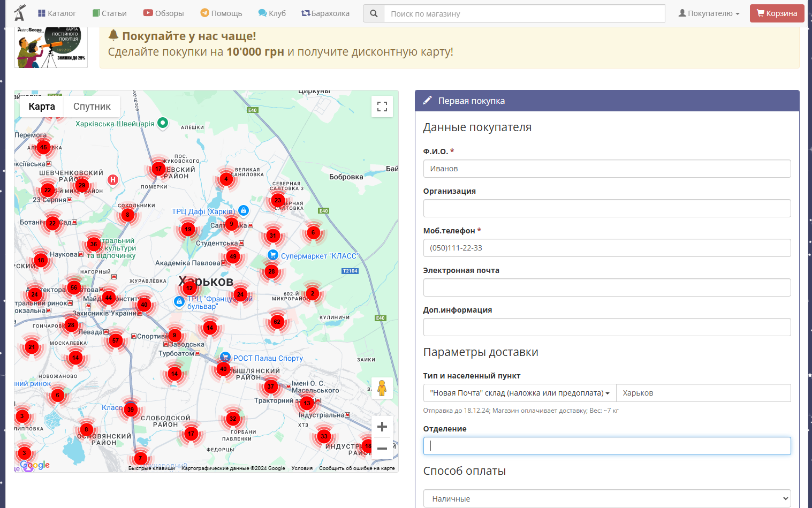Click the Доп.информация field
The image size is (812, 508).
pyautogui.click(x=607, y=327)
